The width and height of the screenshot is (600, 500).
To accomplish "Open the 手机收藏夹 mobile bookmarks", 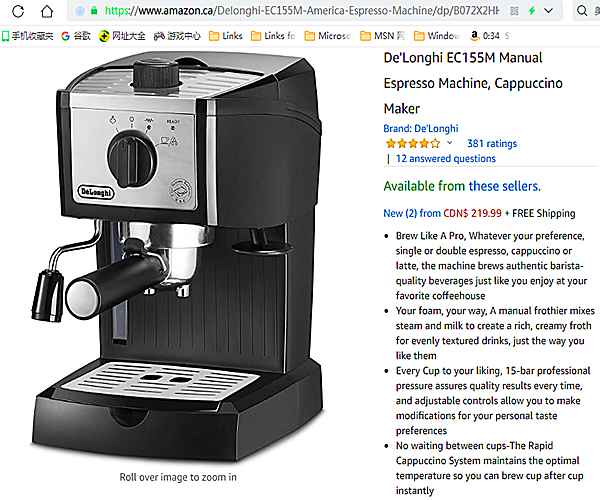I will coord(27,36).
